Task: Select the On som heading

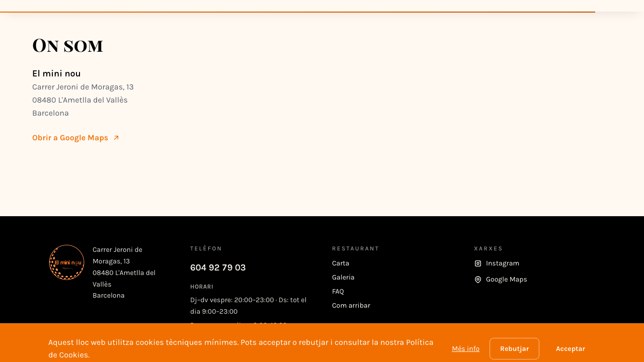Action: point(67,45)
